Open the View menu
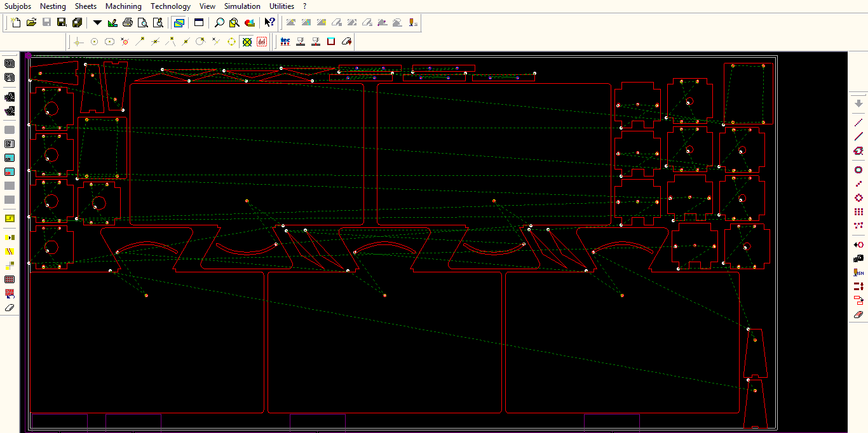Image resolution: width=868 pixels, height=433 pixels. pyautogui.click(x=207, y=6)
